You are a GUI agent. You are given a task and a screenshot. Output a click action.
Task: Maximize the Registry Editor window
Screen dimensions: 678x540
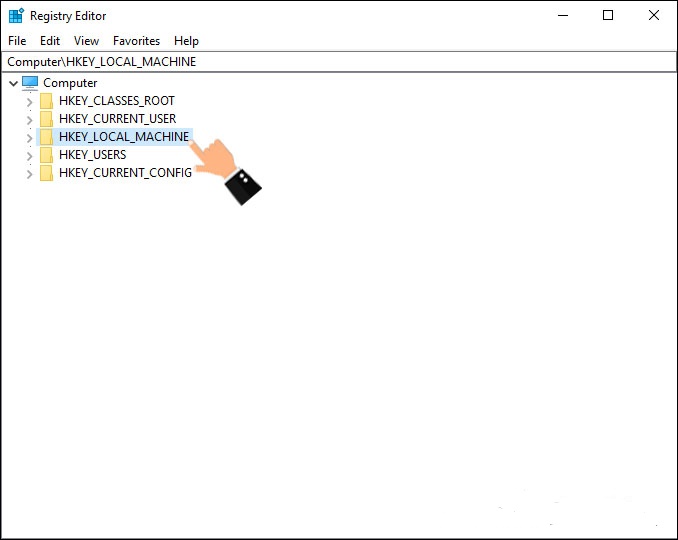point(608,16)
